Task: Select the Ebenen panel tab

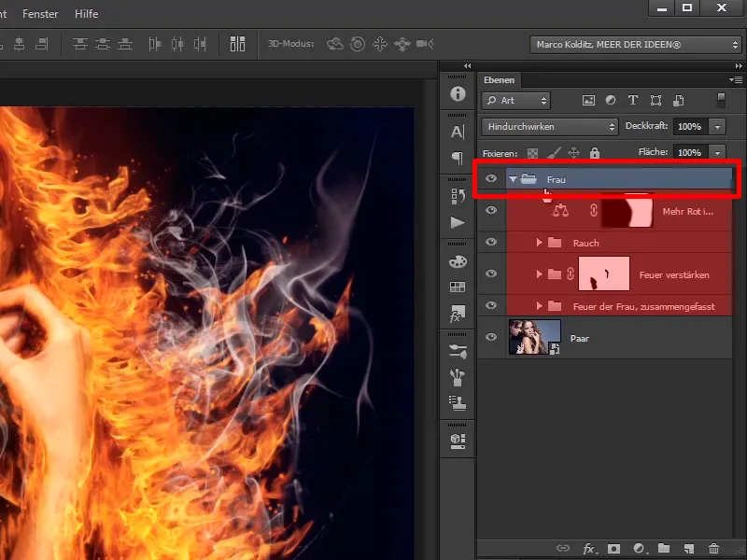Action: 499,80
